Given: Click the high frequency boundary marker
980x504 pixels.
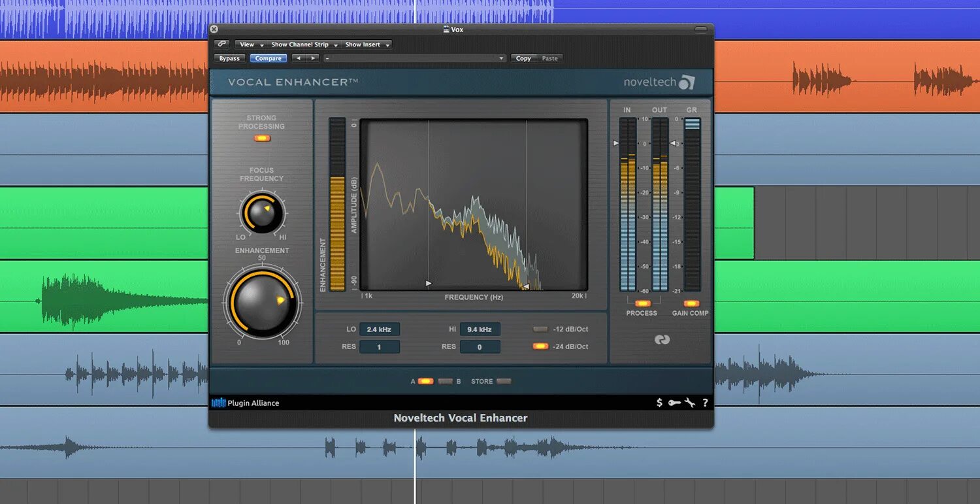Looking at the screenshot, I should [x=525, y=286].
